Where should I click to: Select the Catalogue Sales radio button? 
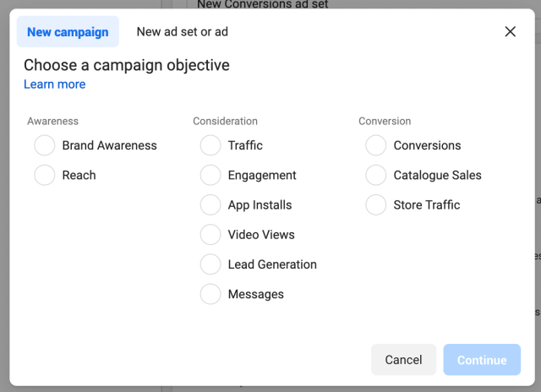click(376, 175)
